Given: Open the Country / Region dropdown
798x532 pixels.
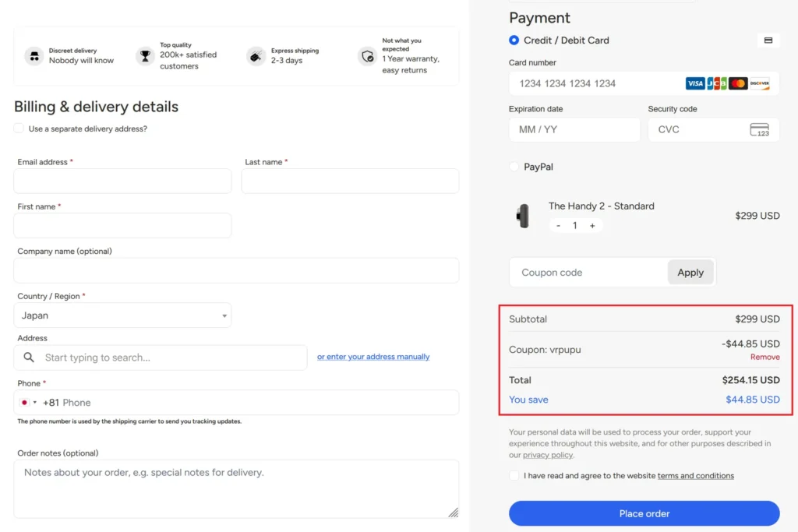Looking at the screenshot, I should coord(122,315).
